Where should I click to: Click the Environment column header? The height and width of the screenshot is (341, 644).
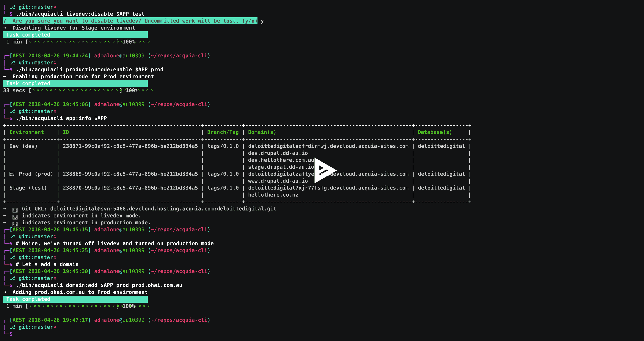pyautogui.click(x=26, y=132)
